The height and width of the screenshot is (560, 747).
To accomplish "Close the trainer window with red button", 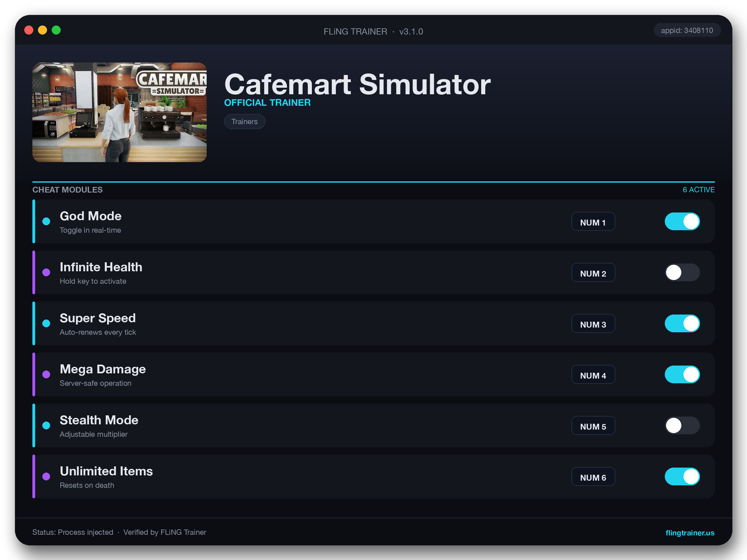I will pyautogui.click(x=29, y=30).
